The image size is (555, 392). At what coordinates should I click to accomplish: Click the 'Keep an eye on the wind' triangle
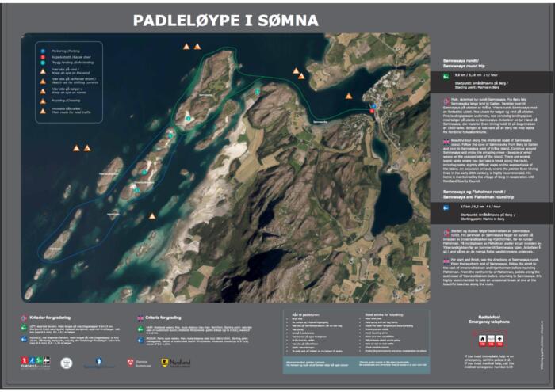(43, 71)
